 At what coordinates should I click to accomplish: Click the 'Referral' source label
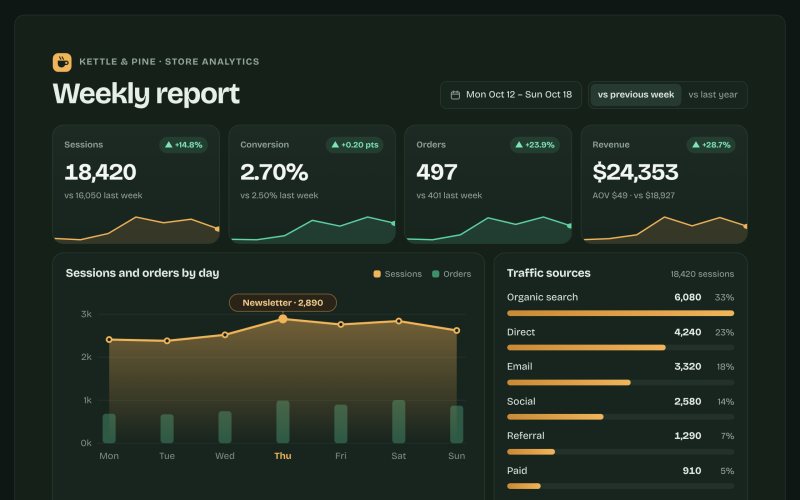(x=526, y=436)
